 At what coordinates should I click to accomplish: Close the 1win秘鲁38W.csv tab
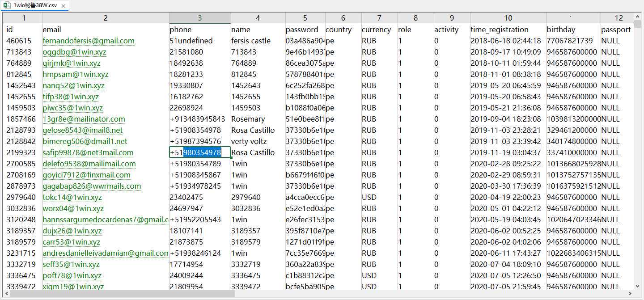[63, 6]
